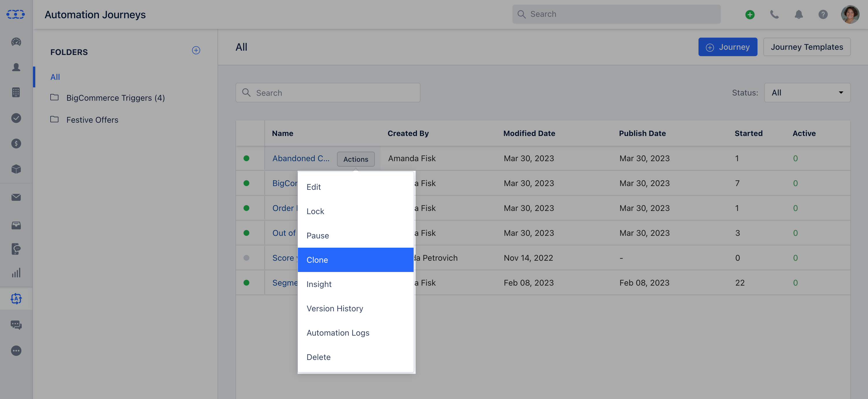Create a new Journey button
868x399 pixels.
[727, 47]
